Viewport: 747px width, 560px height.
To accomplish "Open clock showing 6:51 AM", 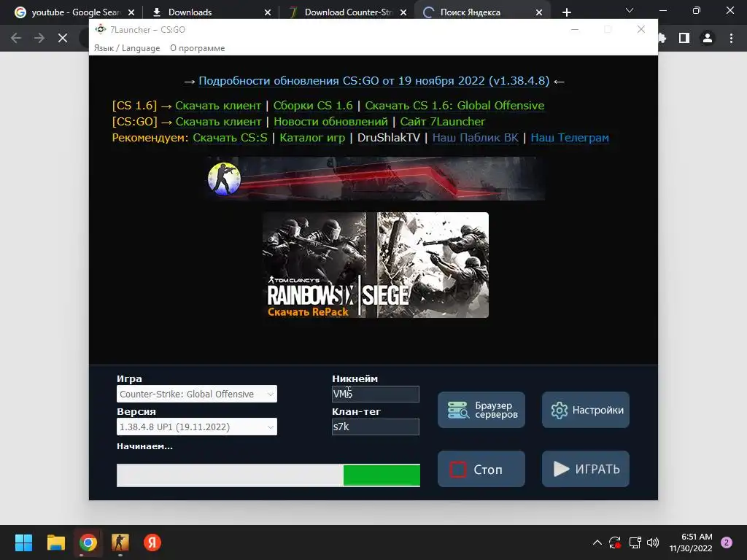I will pos(691,542).
